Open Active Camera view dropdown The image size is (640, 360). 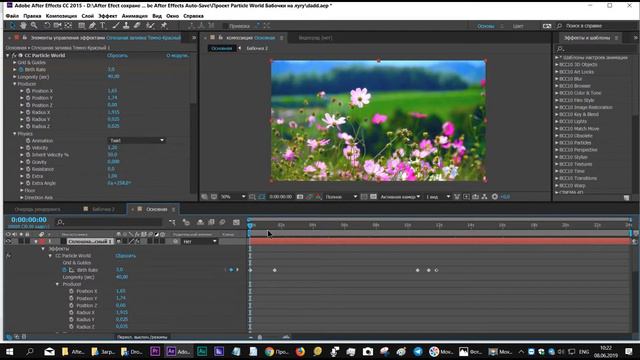pyautogui.click(x=400, y=197)
